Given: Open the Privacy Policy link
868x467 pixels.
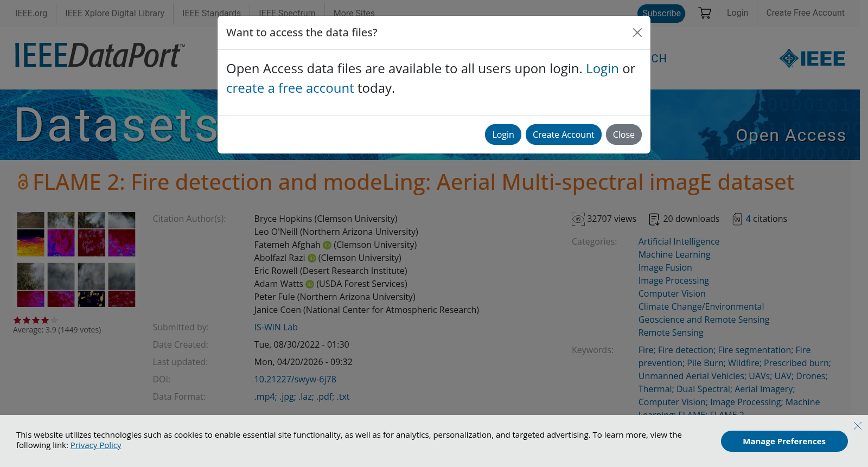Looking at the screenshot, I should [x=96, y=445].
